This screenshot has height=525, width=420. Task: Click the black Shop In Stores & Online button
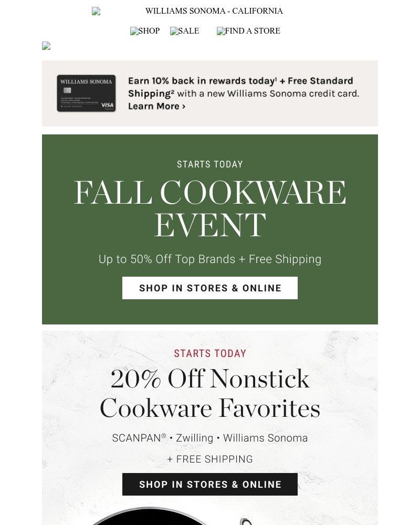coord(210,485)
